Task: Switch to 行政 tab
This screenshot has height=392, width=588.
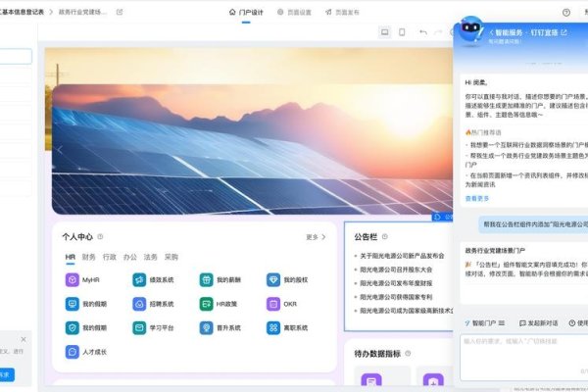Action: coord(110,258)
